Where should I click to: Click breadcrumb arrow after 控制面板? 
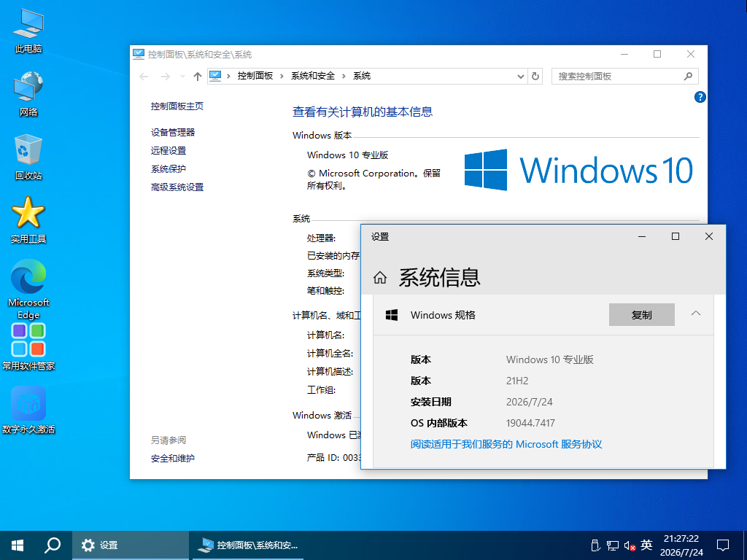(282, 76)
